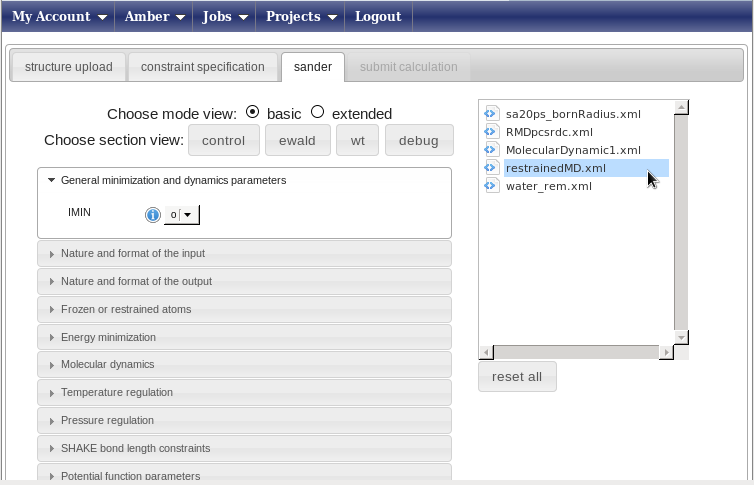Click the restrainedMD.xml file icon

(491, 168)
